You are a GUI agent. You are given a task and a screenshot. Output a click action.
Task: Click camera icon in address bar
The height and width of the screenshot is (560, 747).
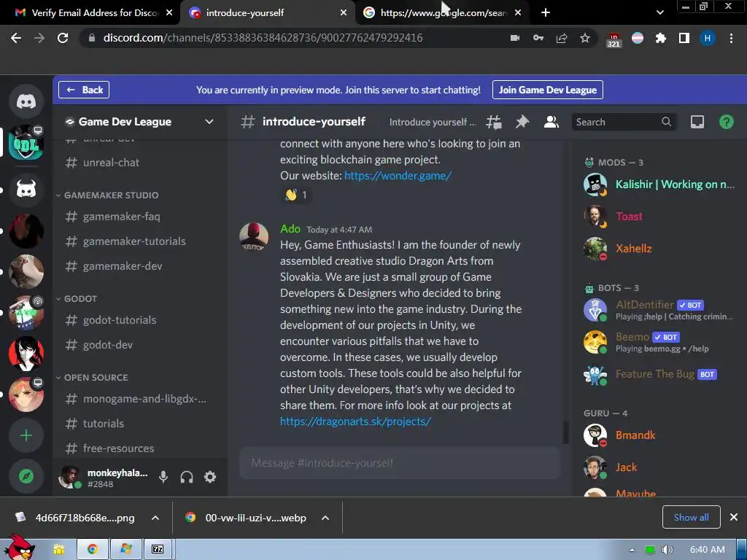pyautogui.click(x=515, y=38)
